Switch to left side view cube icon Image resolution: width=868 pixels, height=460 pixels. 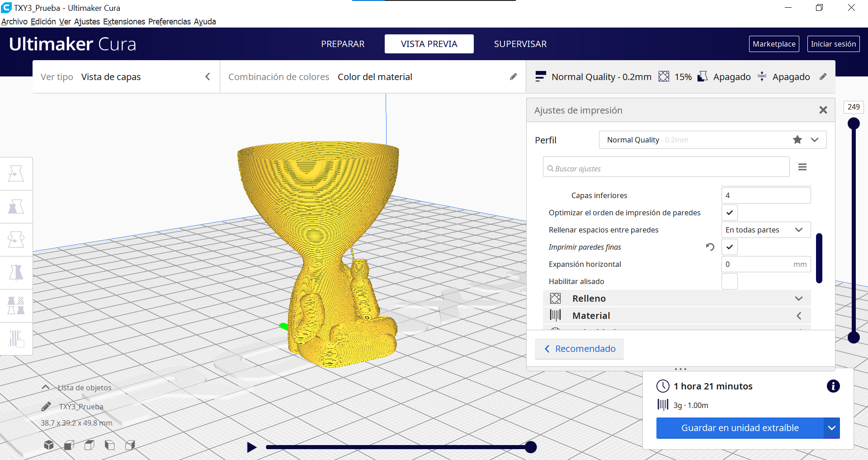tap(109, 445)
